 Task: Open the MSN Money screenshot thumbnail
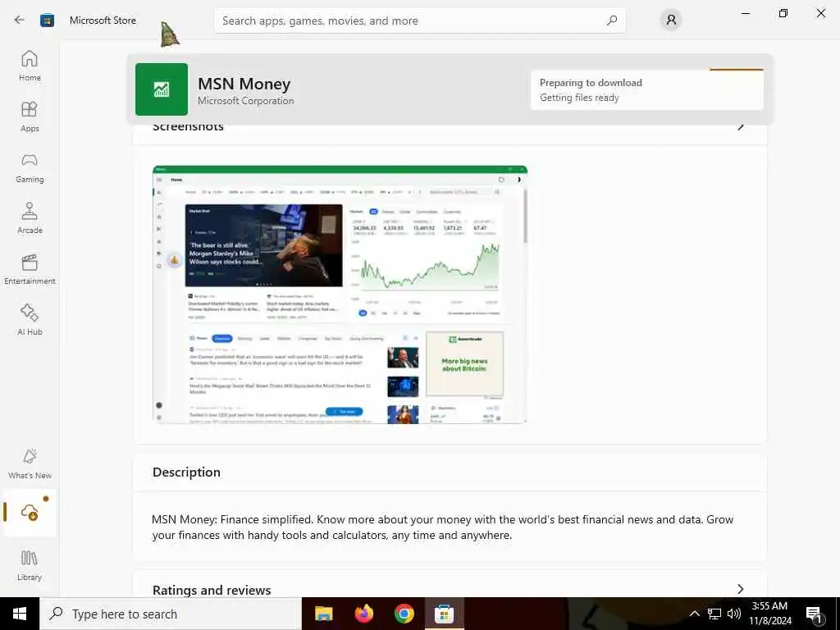[x=340, y=294]
